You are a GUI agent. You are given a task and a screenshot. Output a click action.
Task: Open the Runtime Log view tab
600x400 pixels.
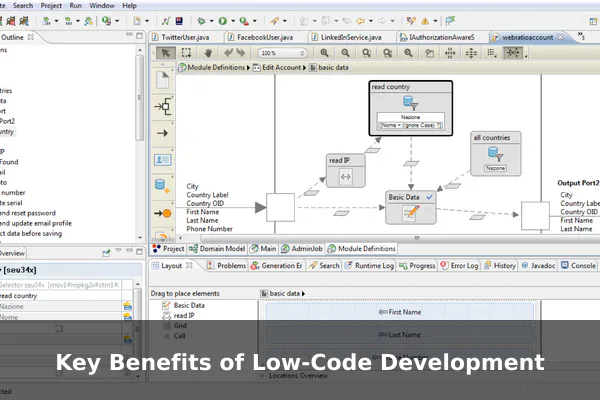[x=369, y=266]
